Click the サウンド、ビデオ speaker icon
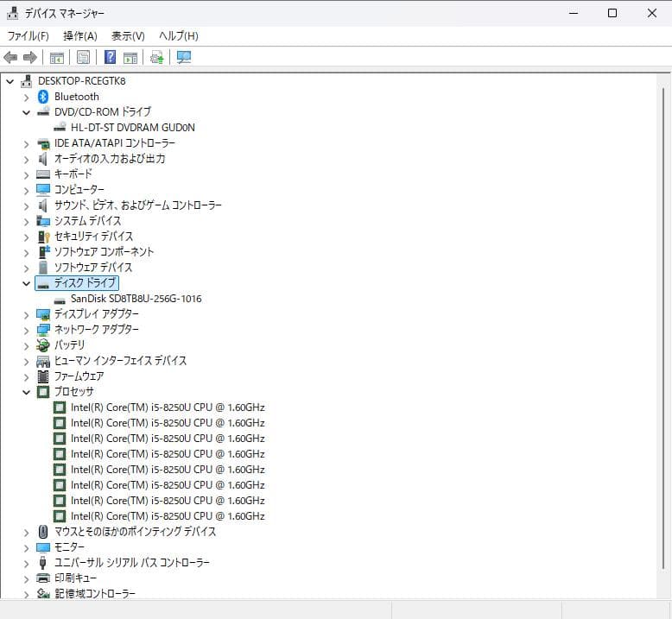The height and width of the screenshot is (619, 672). pyautogui.click(x=43, y=205)
